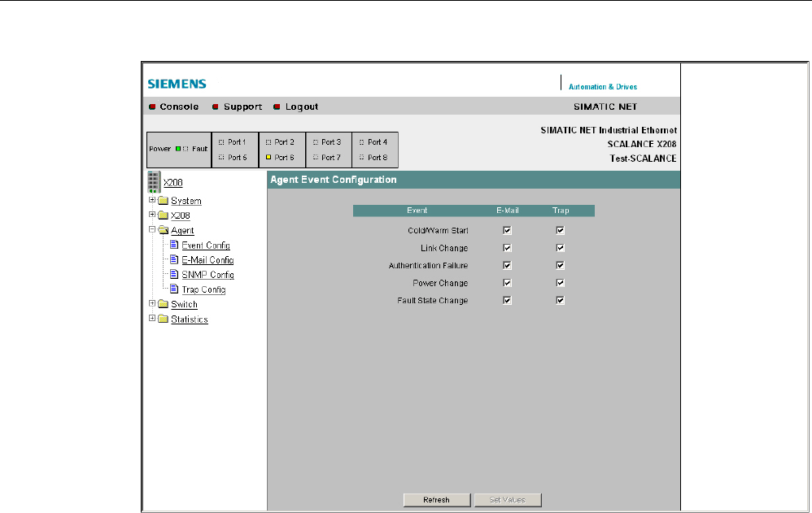812x513 pixels.
Task: Click the Trap column header
Action: tap(561, 211)
